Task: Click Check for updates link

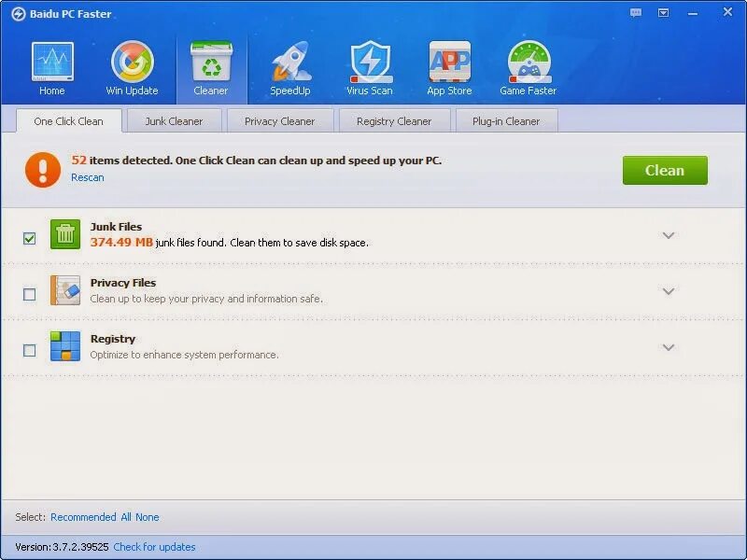Action: pos(154,547)
